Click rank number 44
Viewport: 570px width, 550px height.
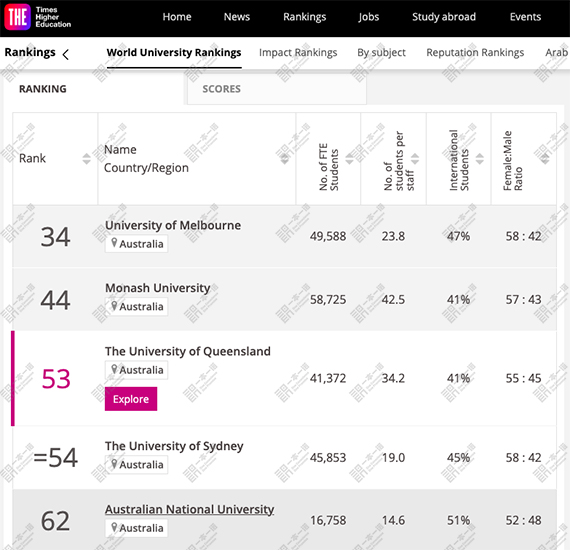(x=55, y=300)
